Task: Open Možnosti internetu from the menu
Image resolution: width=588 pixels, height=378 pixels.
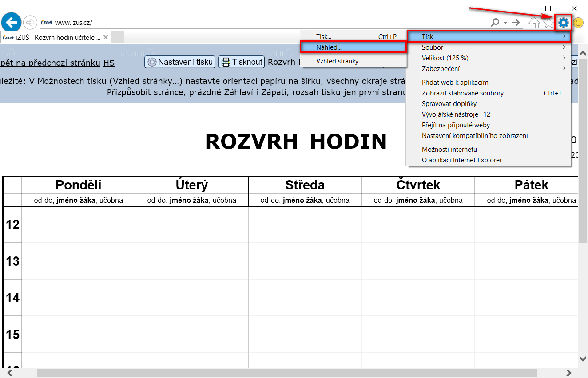Action: click(449, 150)
